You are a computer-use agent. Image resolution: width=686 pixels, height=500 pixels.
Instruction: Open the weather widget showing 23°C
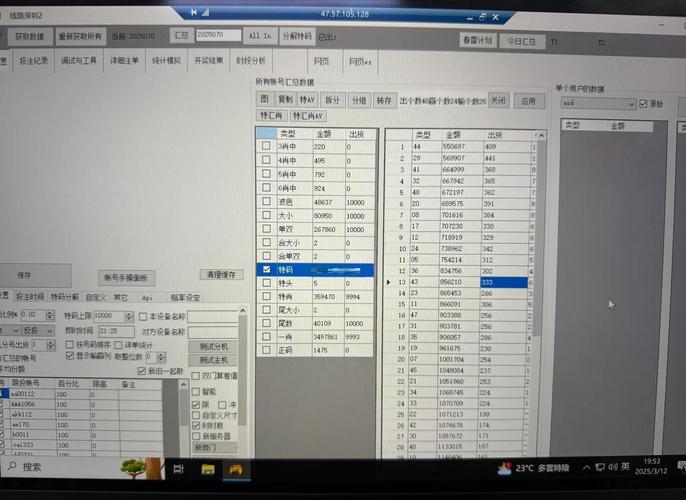pyautogui.click(x=533, y=468)
